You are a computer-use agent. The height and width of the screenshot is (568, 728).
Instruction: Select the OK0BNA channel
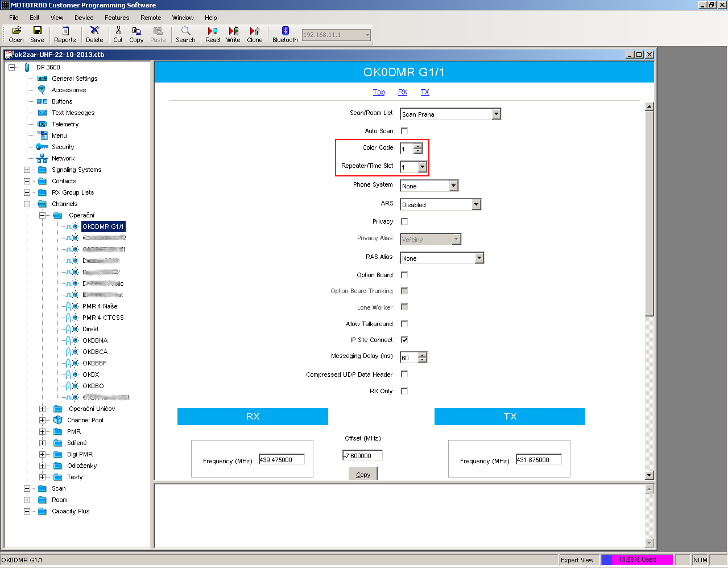click(94, 340)
